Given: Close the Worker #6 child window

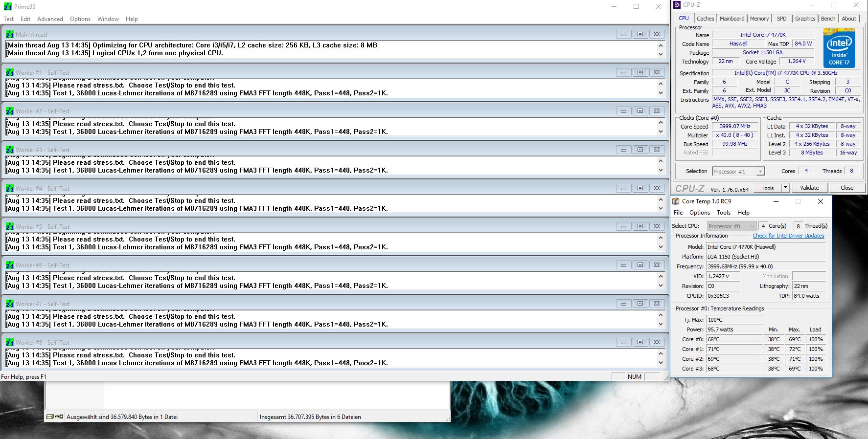Looking at the screenshot, I should [x=657, y=265].
